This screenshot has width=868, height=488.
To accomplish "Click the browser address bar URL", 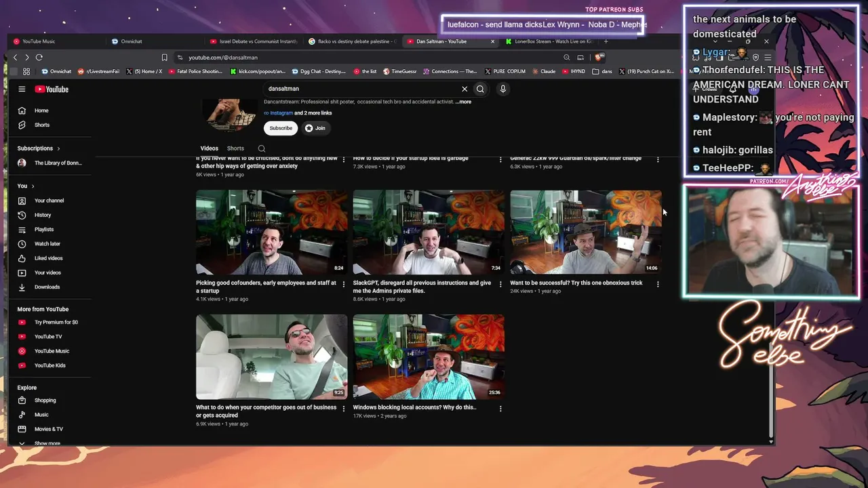I will click(223, 58).
